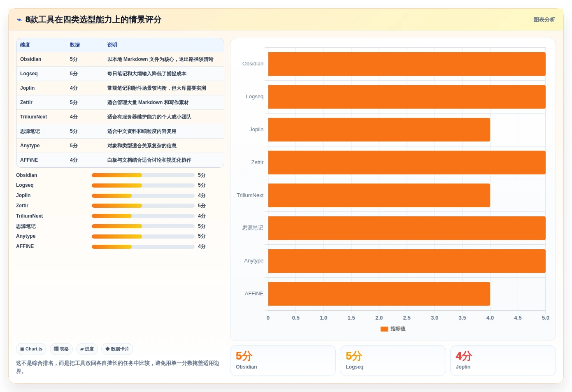Viewport: 572px width, 392px height.
Task: Click the Obsidian bar in the chart
Action: pos(407,64)
